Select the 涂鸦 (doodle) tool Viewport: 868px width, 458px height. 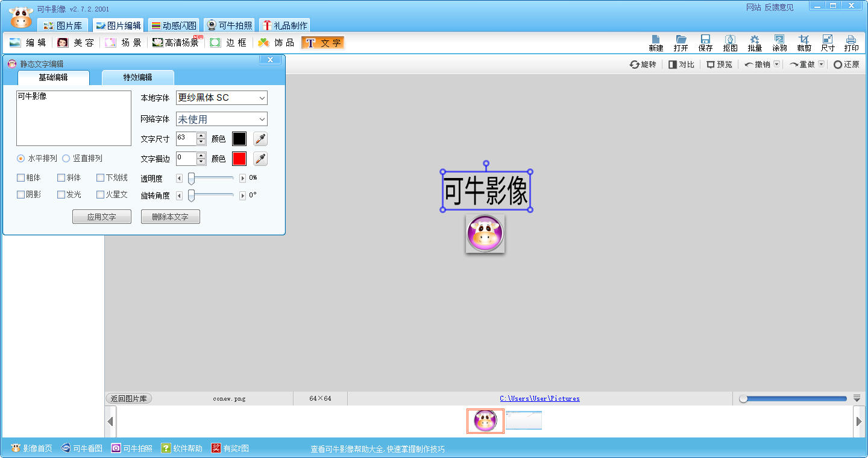pos(779,42)
